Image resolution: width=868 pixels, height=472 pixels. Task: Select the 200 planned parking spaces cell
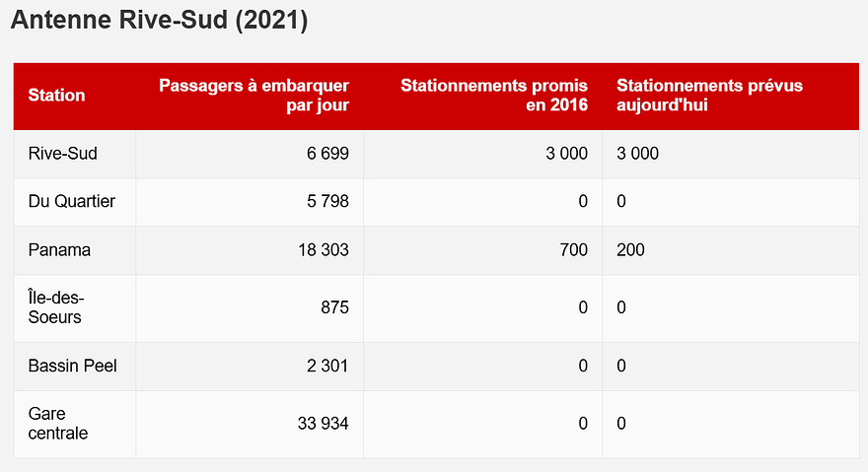pyautogui.click(x=630, y=250)
